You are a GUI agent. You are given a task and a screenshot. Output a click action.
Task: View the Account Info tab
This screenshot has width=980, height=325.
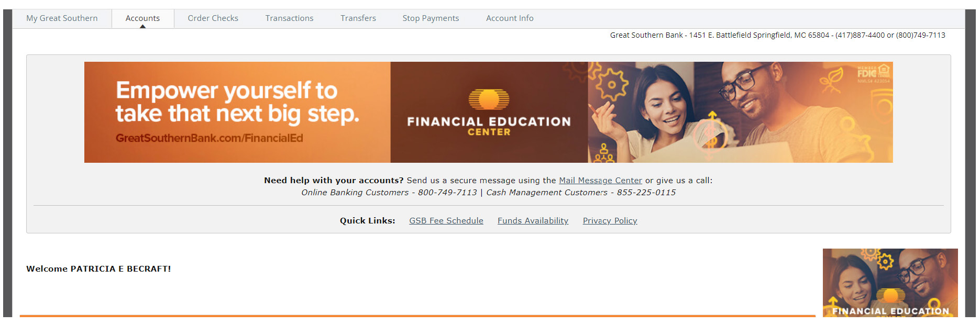[x=510, y=18]
